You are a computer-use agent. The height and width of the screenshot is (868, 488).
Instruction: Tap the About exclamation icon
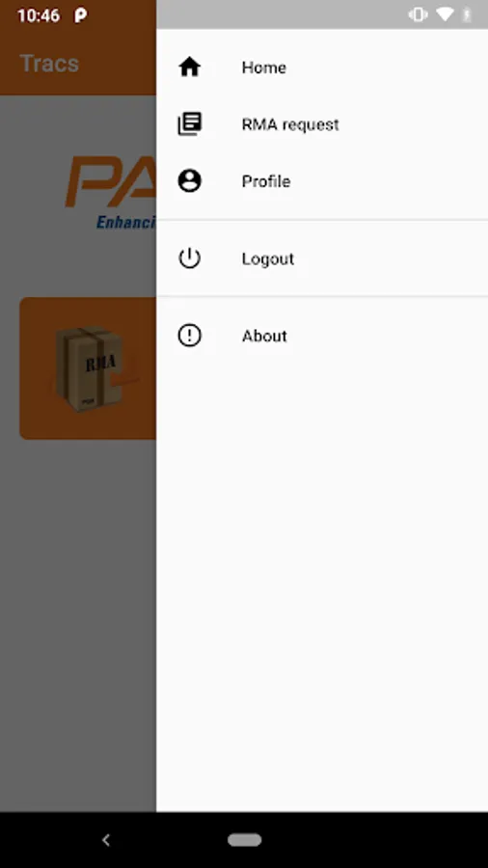(x=189, y=336)
